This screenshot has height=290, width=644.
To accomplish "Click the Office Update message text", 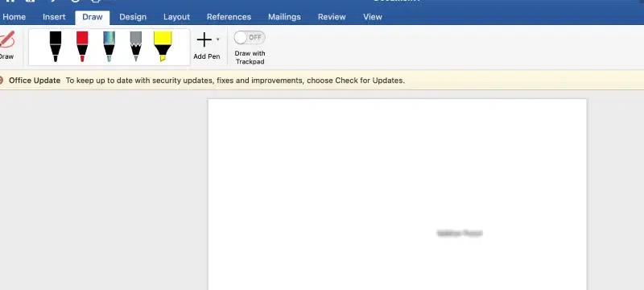I will tap(235, 81).
